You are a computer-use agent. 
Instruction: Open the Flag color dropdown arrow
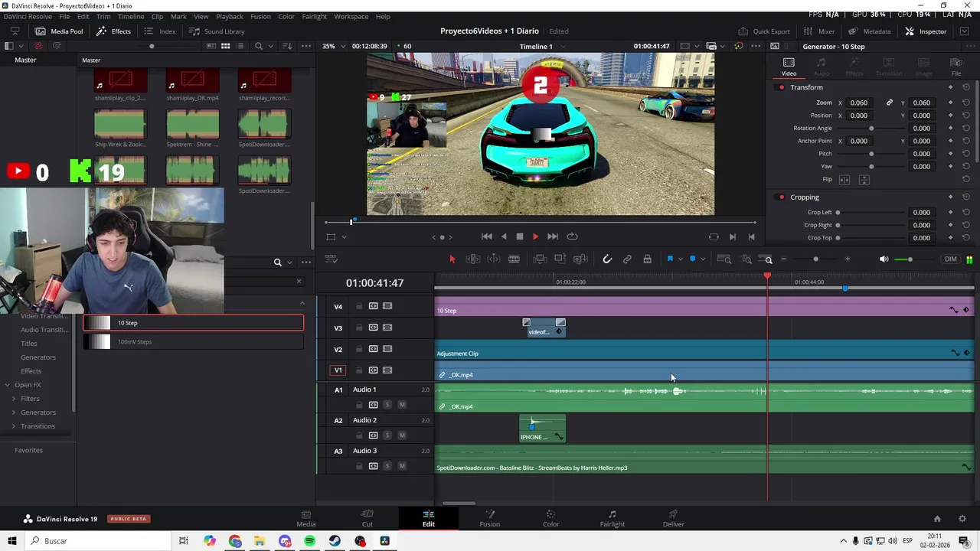[680, 259]
